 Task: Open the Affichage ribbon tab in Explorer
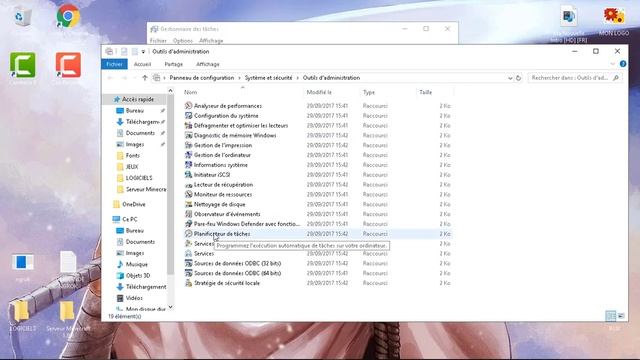[208, 64]
